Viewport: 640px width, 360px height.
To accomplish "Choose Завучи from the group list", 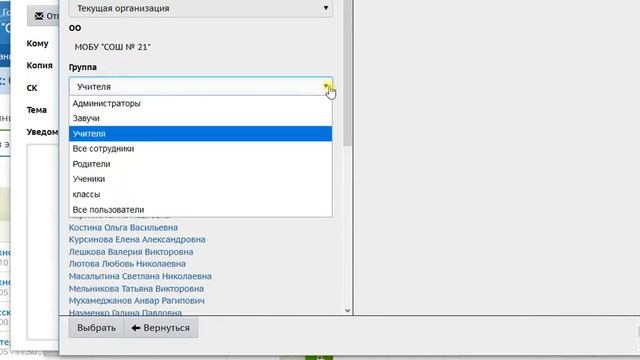I will click(x=200, y=118).
